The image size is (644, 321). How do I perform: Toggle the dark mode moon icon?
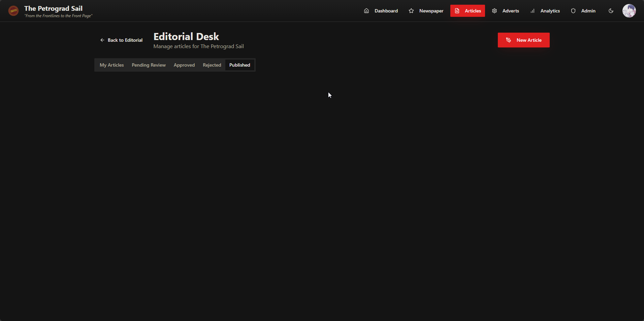coord(611,11)
